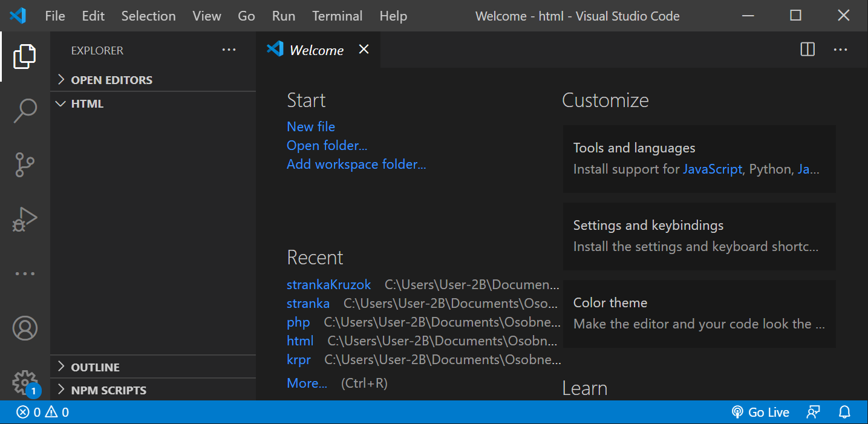The height and width of the screenshot is (424, 868).
Task: Expand the Outline section
Action: [153, 367]
